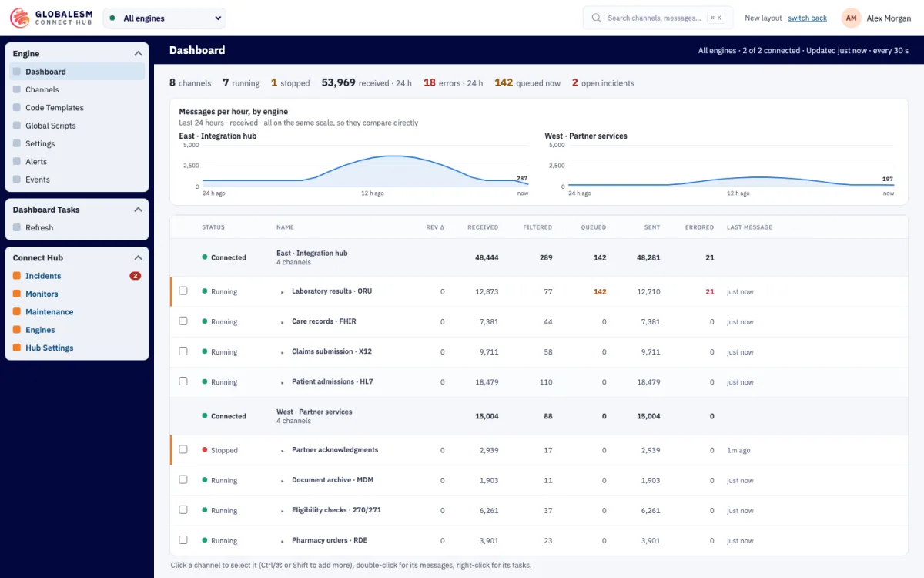The height and width of the screenshot is (578, 924).
Task: Expand the Claims submission X12 row arrow
Action: [x=283, y=352]
